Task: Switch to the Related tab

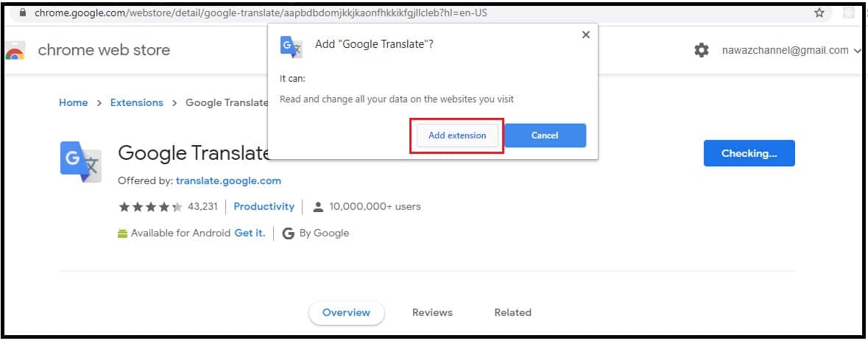Action: [512, 313]
